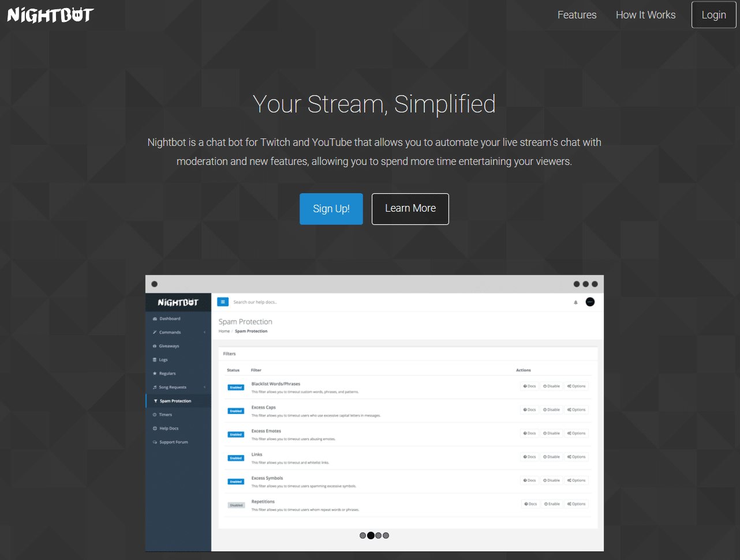
Task: Open Regulars in the sidebar
Action: (167, 374)
